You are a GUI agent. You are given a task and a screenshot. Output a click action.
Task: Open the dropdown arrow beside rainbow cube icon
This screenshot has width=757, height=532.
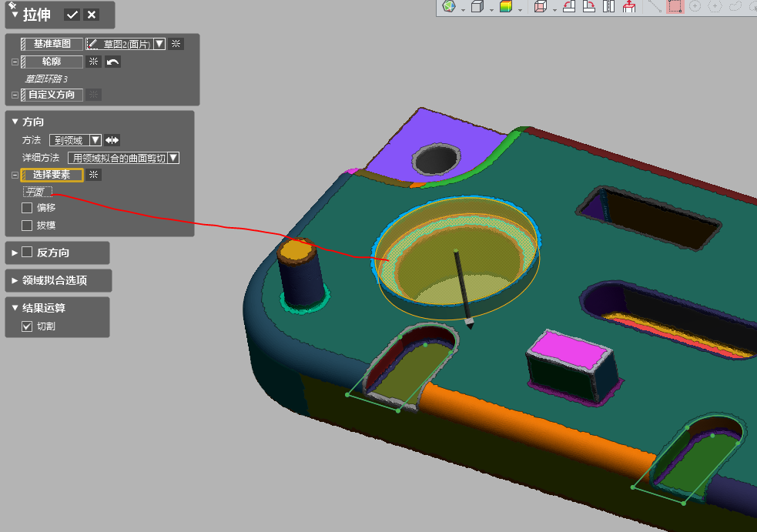[520, 10]
